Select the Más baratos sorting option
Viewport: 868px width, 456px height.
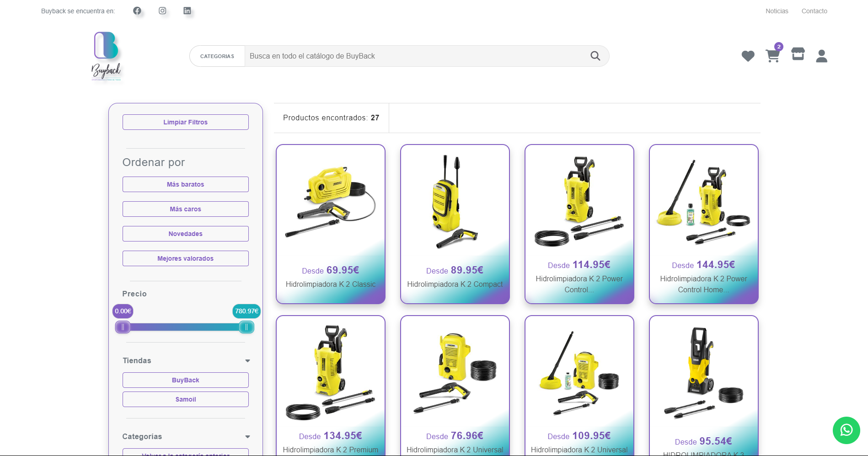point(185,184)
